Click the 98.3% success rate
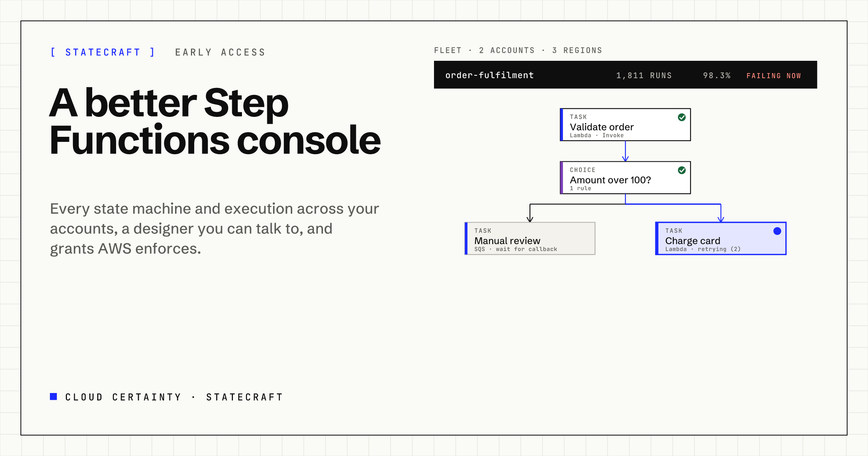 [x=716, y=76]
